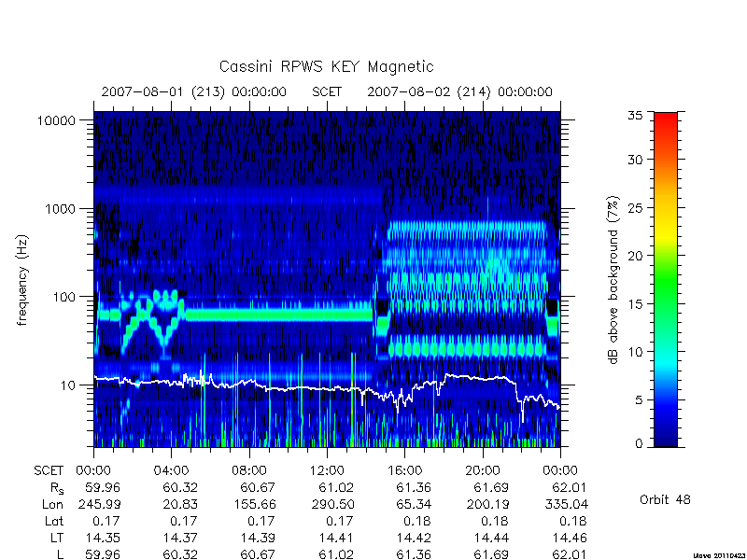Click the 'SCET' label between the two dates

click(x=327, y=91)
